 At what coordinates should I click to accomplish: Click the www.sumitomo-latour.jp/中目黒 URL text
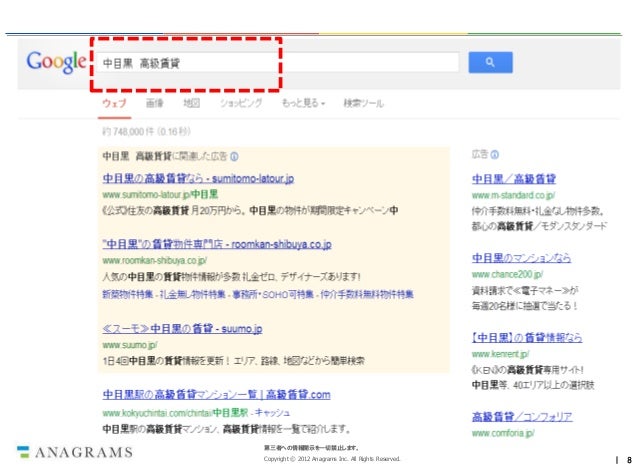point(160,195)
